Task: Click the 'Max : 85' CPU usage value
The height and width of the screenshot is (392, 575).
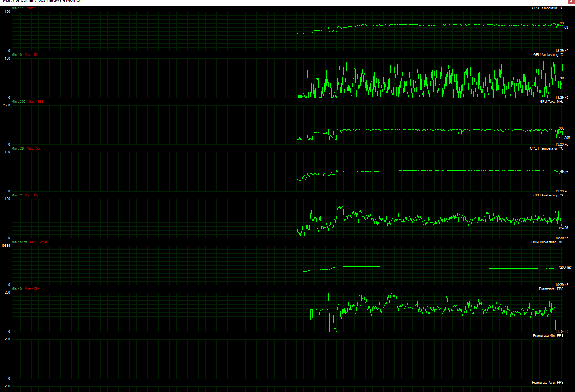Action: click(31, 195)
